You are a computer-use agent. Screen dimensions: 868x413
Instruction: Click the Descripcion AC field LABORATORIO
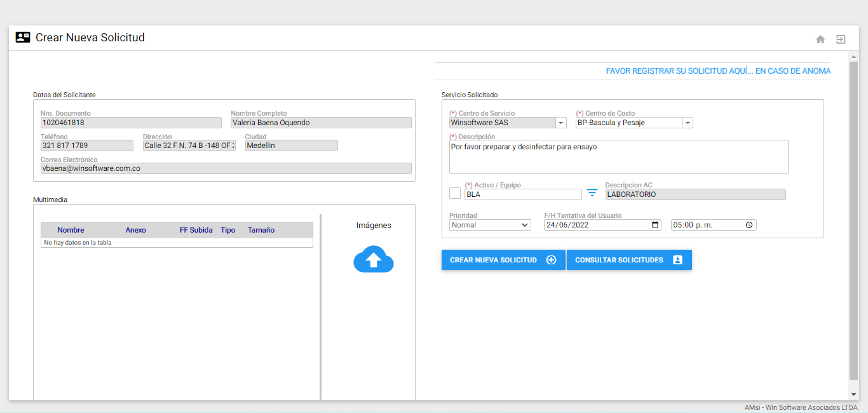pyautogui.click(x=695, y=194)
